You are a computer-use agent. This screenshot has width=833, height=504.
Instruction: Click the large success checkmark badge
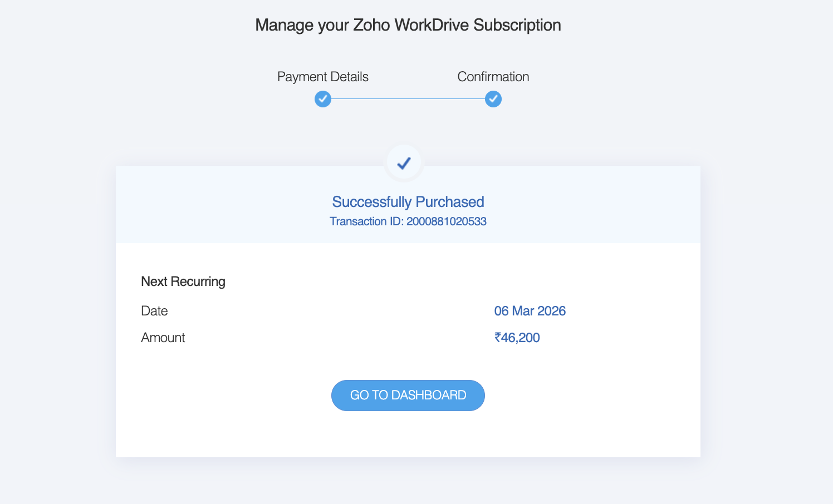404,163
